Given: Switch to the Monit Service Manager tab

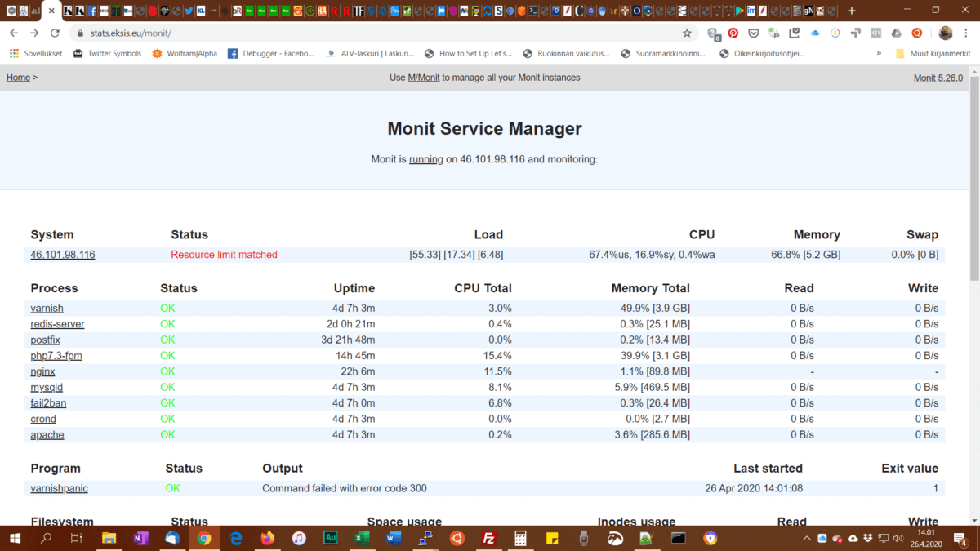Looking at the screenshot, I should point(49,11).
